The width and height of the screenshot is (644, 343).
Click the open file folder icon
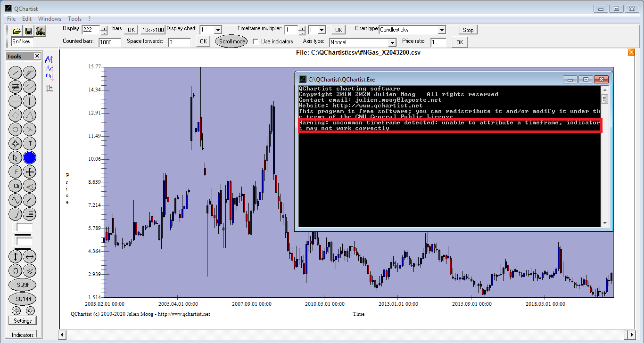pyautogui.click(x=17, y=31)
